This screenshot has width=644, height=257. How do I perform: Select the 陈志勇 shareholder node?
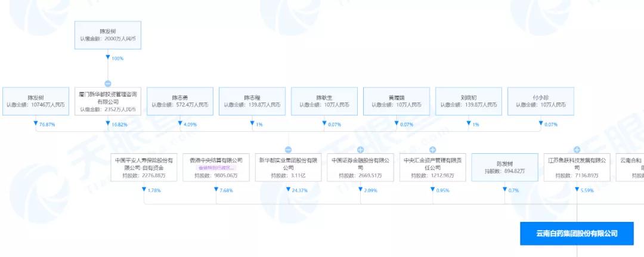180,101
